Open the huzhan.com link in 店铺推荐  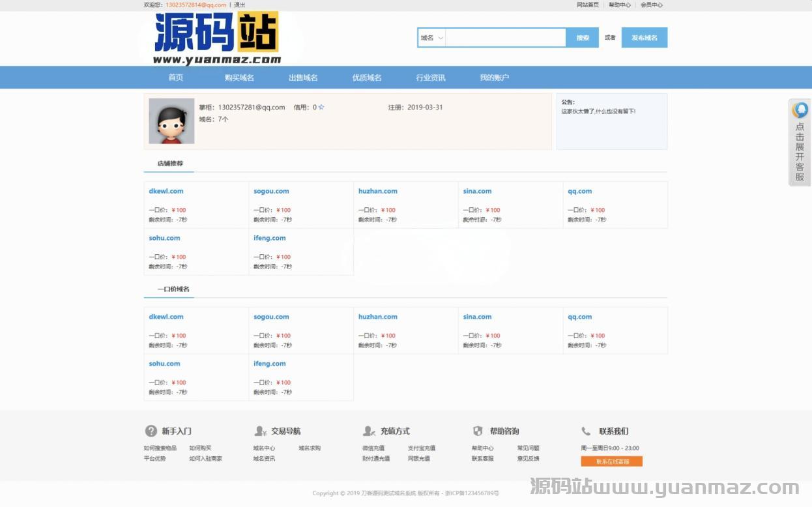pyautogui.click(x=377, y=192)
